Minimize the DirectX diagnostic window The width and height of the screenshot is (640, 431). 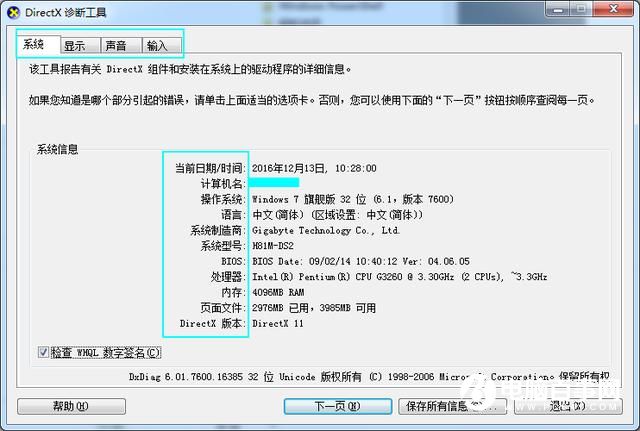(x=558, y=9)
